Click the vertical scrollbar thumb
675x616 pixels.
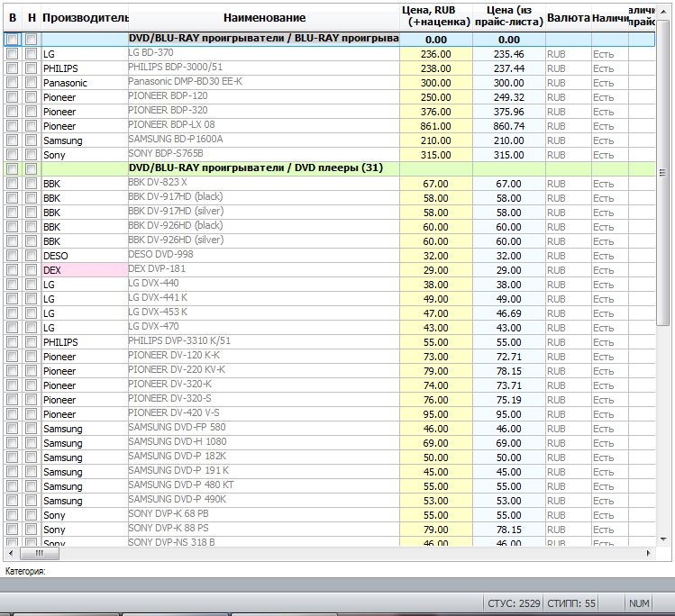pyautogui.click(x=663, y=172)
